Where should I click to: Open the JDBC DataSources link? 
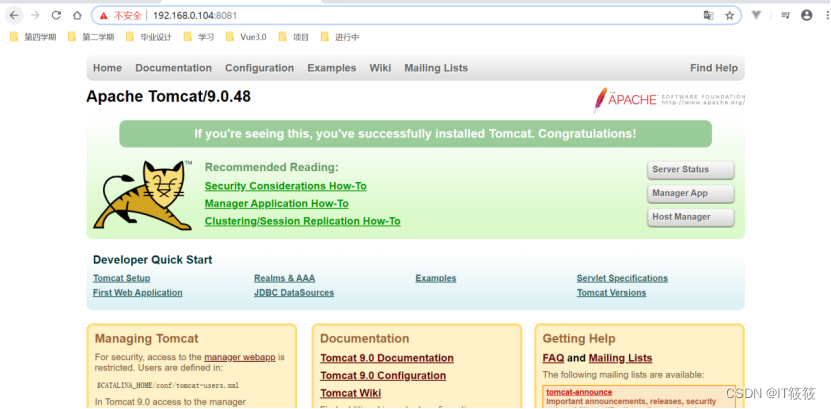(294, 292)
